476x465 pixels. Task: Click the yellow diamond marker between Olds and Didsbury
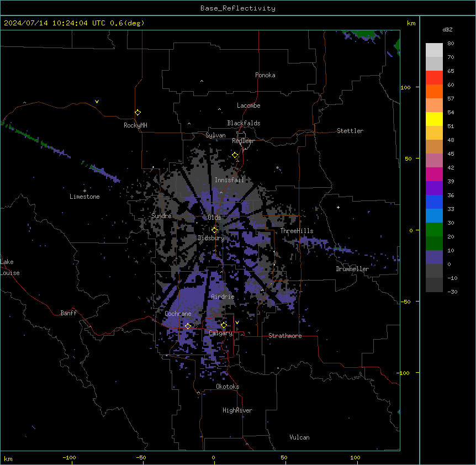[214, 230]
